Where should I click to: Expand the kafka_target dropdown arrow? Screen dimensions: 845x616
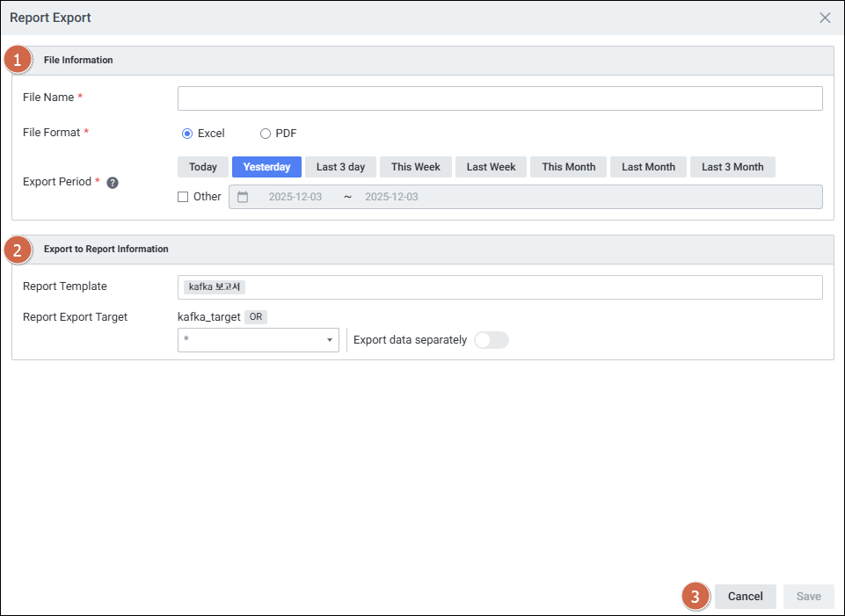(x=330, y=340)
